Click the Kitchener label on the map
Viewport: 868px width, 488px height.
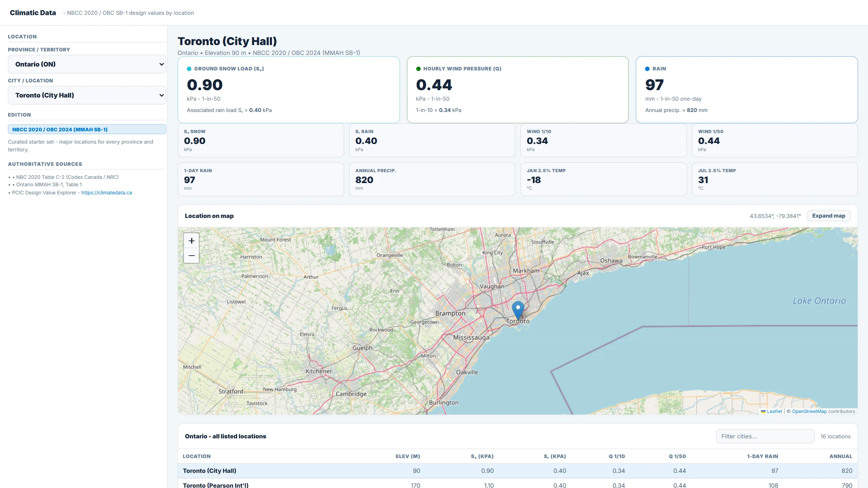click(x=318, y=371)
